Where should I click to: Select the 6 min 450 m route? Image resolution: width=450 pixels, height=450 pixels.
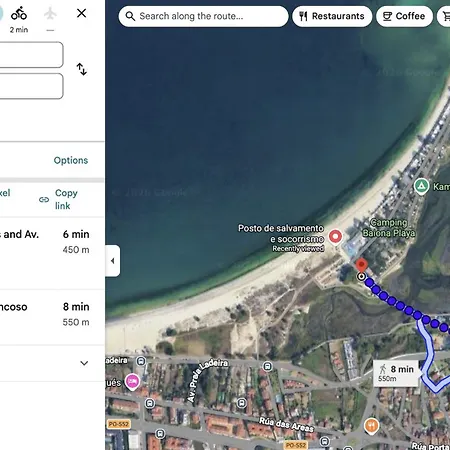pos(52,253)
